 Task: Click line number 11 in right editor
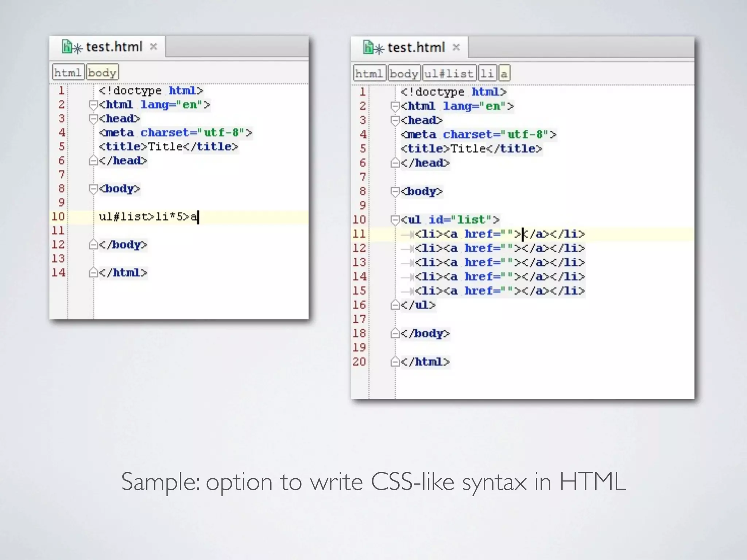point(359,234)
